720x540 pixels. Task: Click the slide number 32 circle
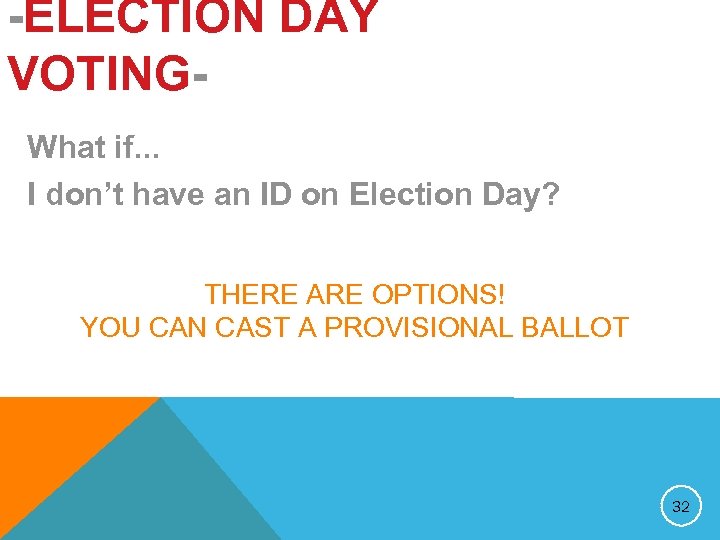[681, 507]
